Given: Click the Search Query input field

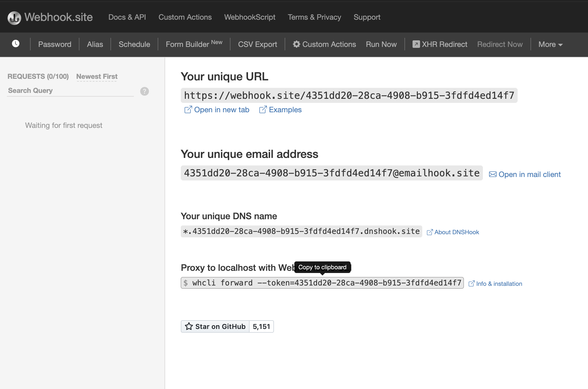Looking at the screenshot, I should coord(63,90).
